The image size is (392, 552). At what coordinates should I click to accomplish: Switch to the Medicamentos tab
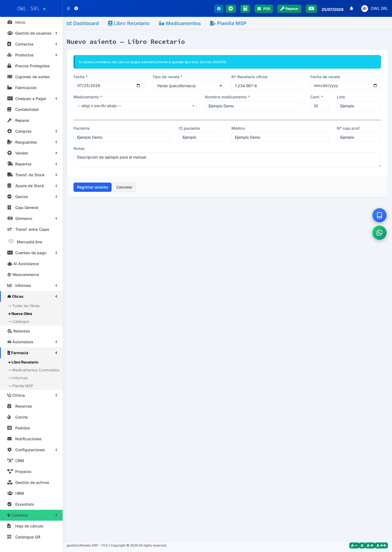tap(180, 23)
